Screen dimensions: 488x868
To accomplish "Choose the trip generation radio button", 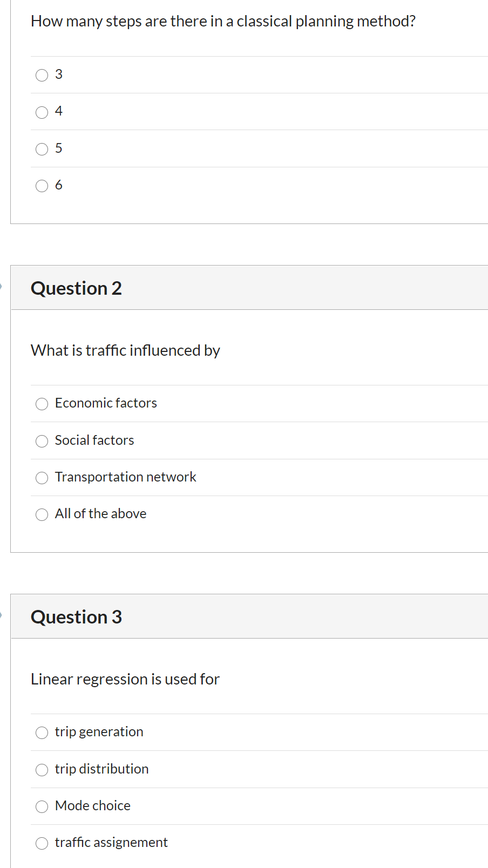I will (42, 733).
